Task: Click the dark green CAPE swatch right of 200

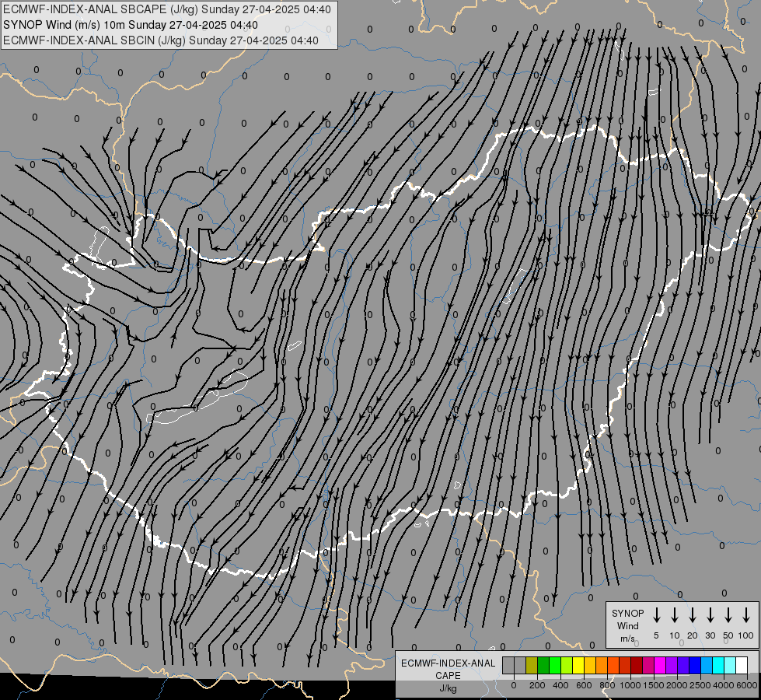Action: (x=543, y=665)
